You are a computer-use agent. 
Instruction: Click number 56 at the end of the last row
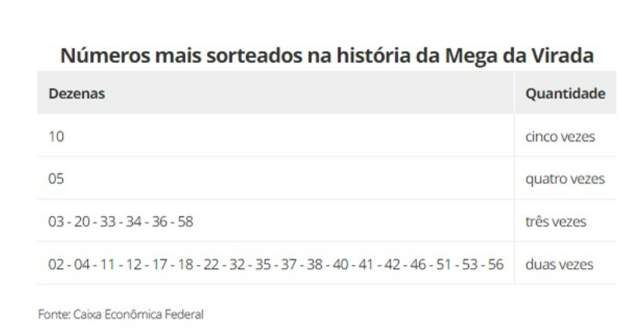495,264
